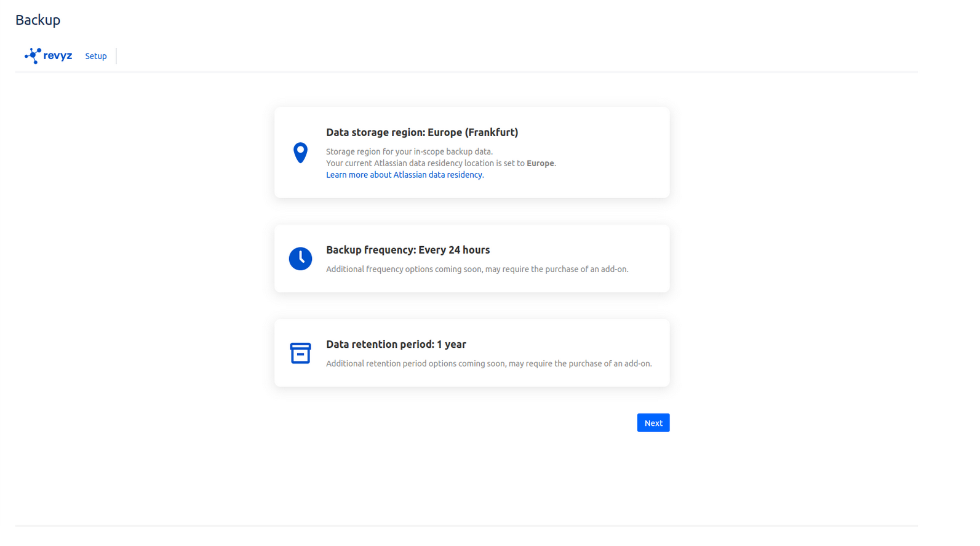
Task: Click the additional retention period options description
Action: coord(488,364)
